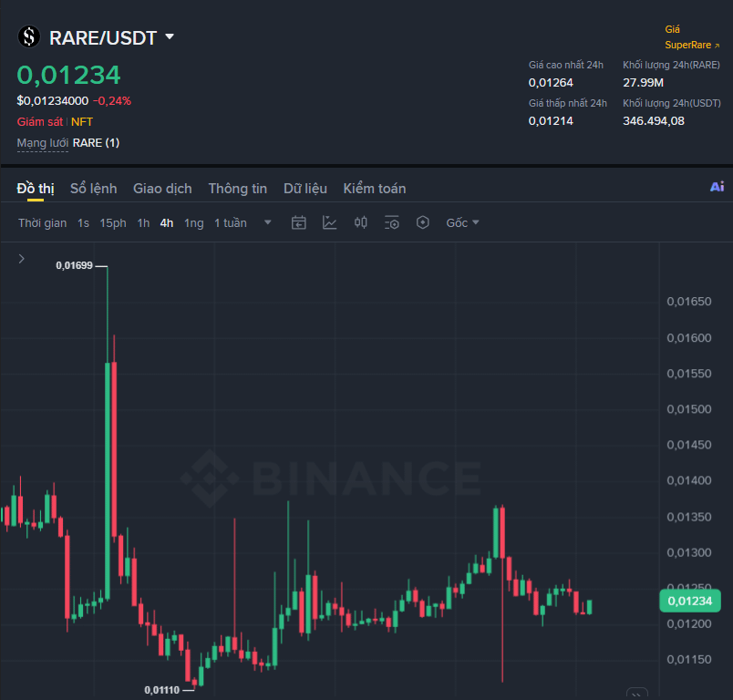The width and height of the screenshot is (733, 700).
Task: Select the 1 tuần interval
Action: pos(231,223)
